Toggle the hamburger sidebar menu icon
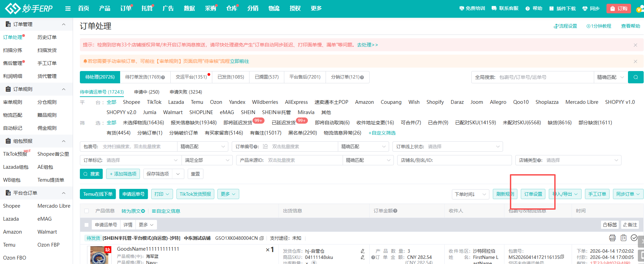This screenshot has height=264, width=644. [68, 9]
